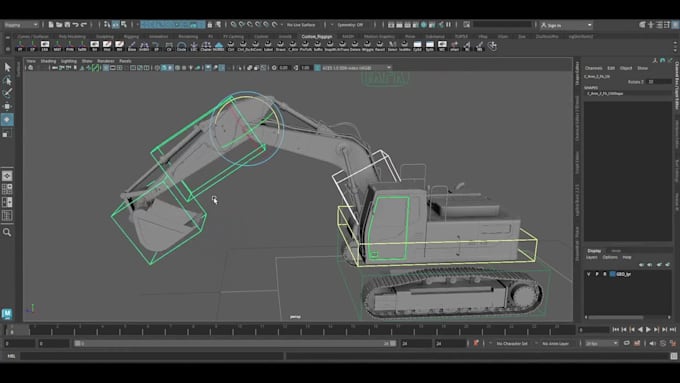Select the Paint selection tool
680x383 pixels.
pyautogui.click(x=7, y=93)
